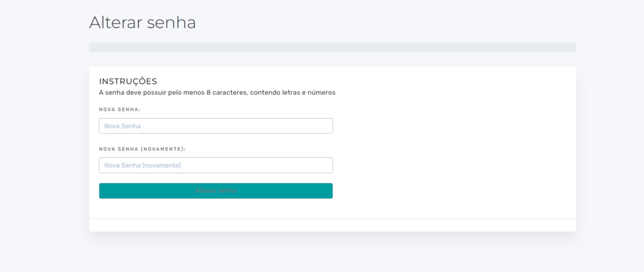Click 'A senha deve' at the instruction start
The height and width of the screenshot is (272, 644).
[119, 93]
